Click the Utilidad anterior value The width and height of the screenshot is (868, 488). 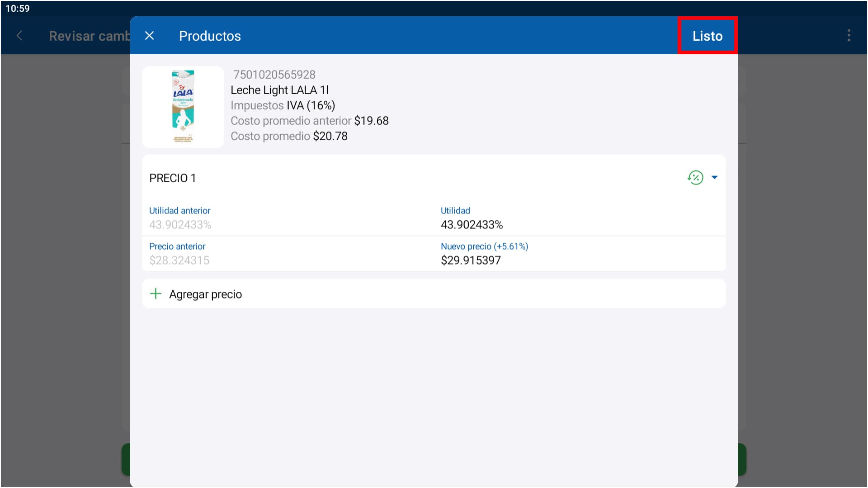coord(180,225)
